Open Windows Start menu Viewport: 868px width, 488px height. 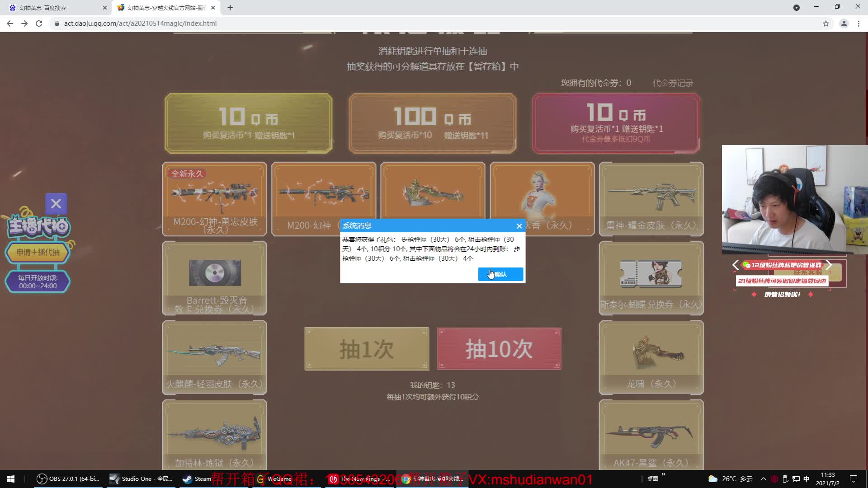coord(11,479)
